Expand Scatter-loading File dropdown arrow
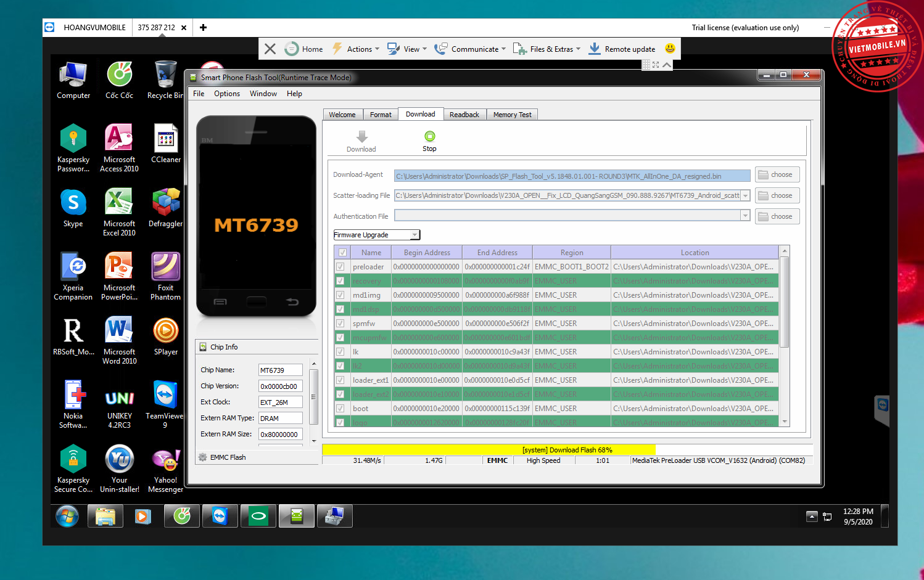924x580 pixels. 745,195
